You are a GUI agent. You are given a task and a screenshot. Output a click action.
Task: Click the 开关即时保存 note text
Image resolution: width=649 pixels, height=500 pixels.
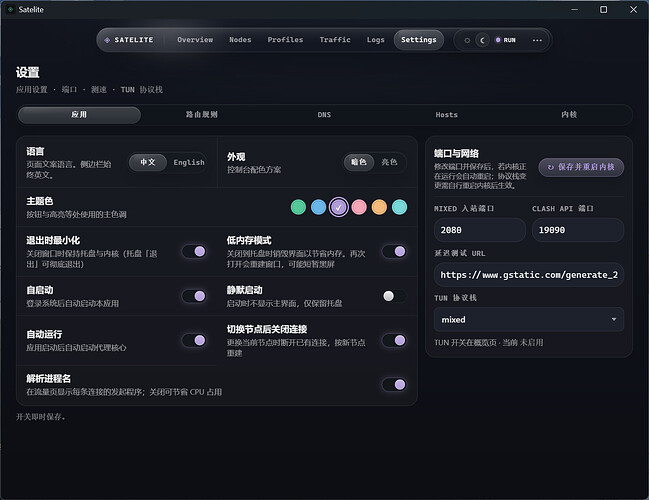click(41, 417)
